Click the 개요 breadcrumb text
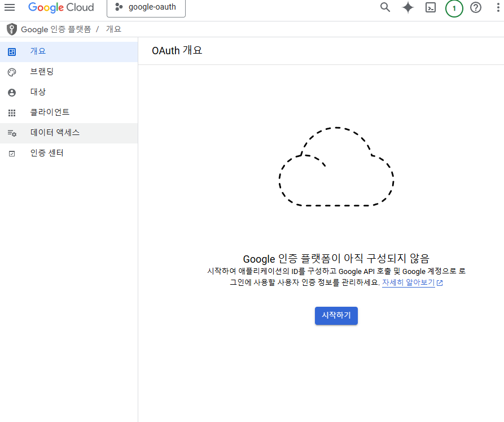 pos(113,29)
